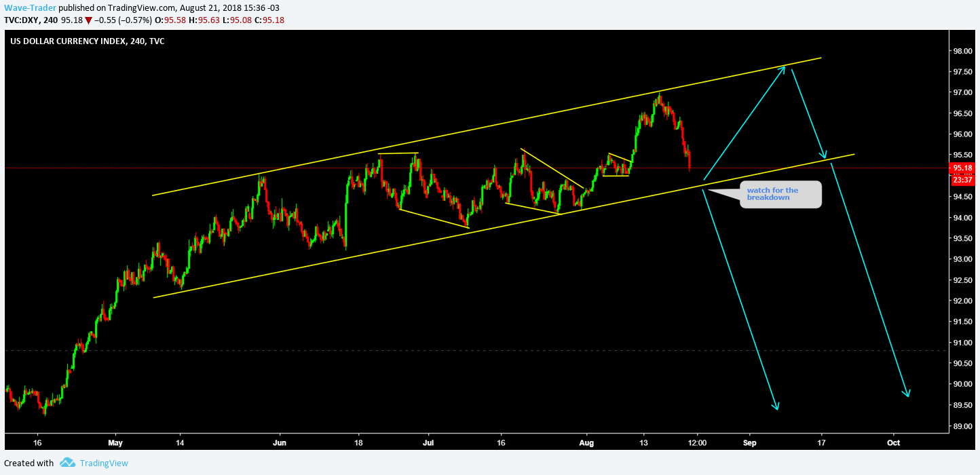Click the 92.00 price axis label

[962, 301]
